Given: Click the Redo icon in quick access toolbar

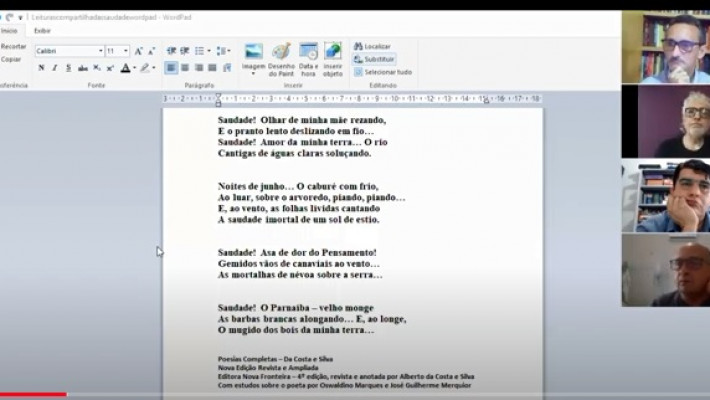Looking at the screenshot, I should click(x=10, y=17).
